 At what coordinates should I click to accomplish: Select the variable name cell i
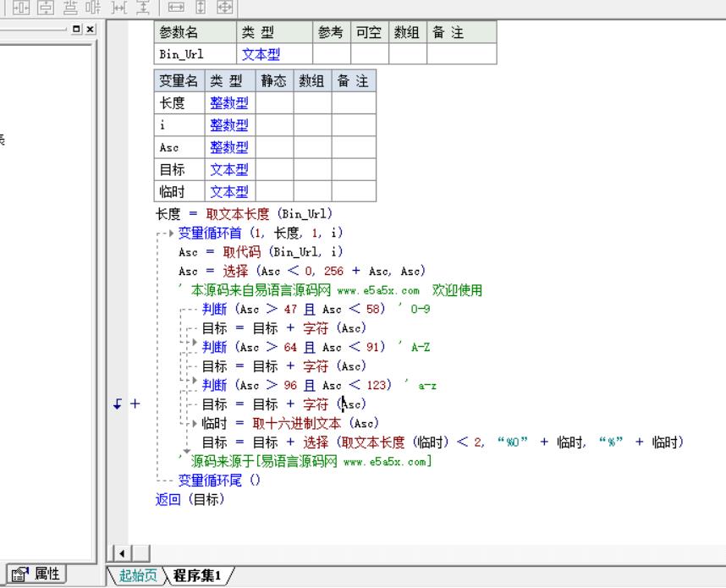pos(179,125)
